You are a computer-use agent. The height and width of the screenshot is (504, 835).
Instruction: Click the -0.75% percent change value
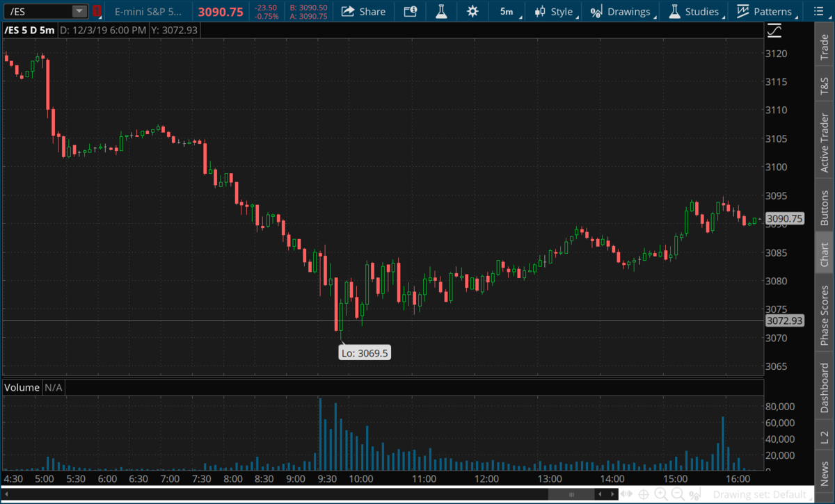267,16
